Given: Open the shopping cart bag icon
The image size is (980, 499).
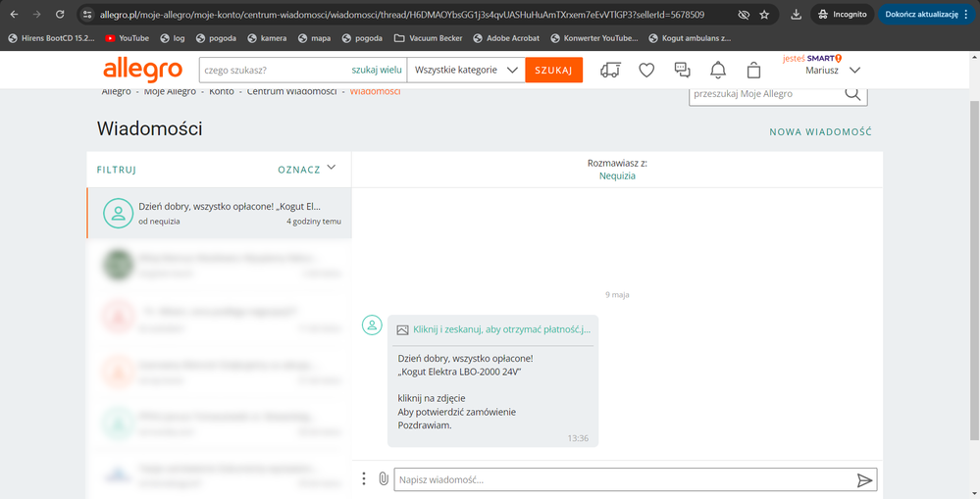Looking at the screenshot, I should pyautogui.click(x=753, y=71).
